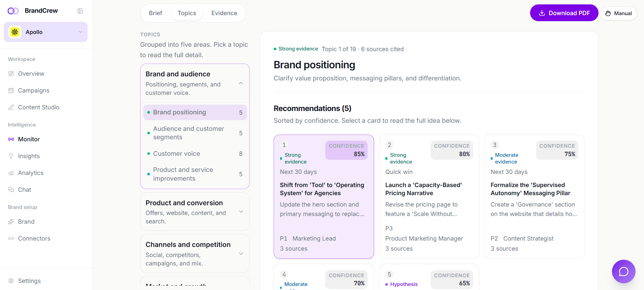
Task: Click the 75% confidence badge
Action: point(557,150)
